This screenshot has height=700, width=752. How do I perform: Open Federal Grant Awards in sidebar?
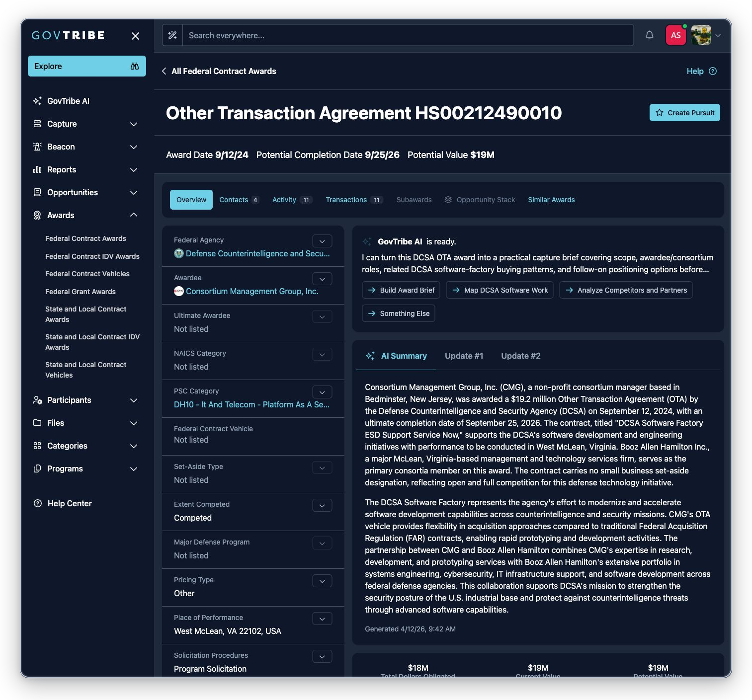(81, 292)
